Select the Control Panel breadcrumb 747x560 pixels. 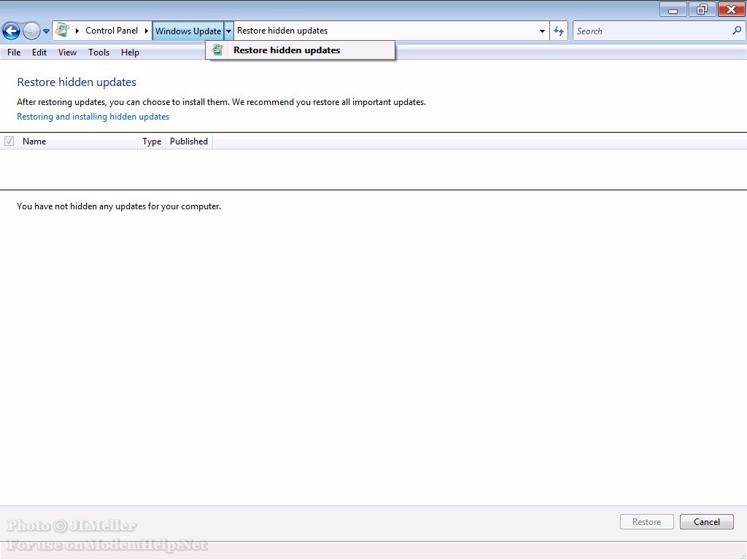click(x=112, y=31)
